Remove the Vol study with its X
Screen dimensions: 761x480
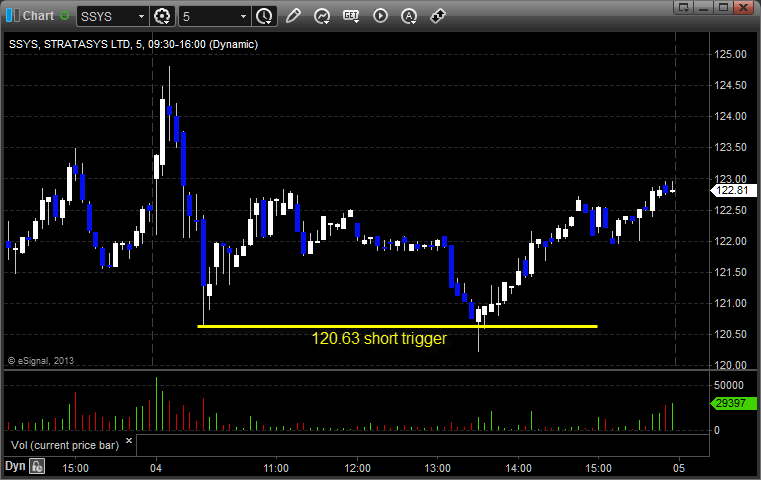point(129,441)
